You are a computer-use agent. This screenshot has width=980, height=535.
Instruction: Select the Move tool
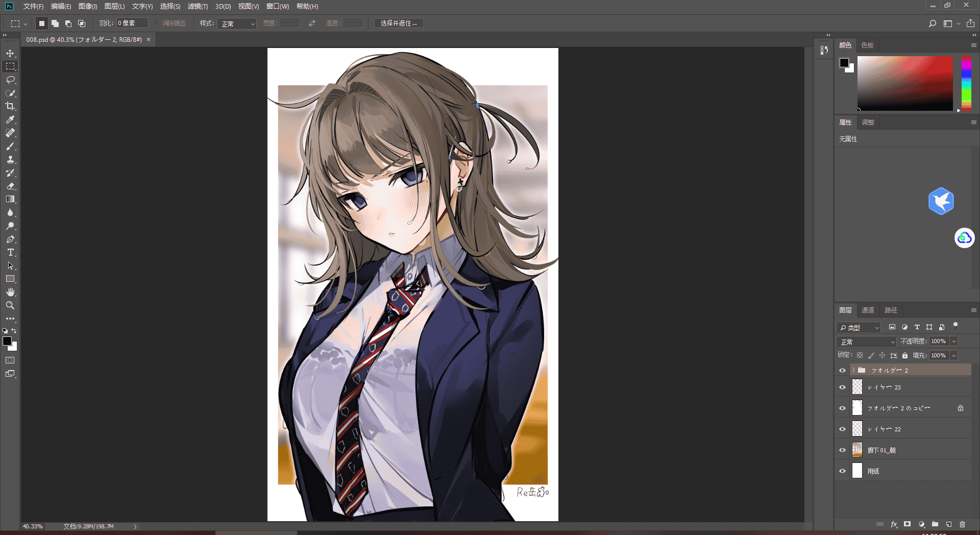(10, 53)
